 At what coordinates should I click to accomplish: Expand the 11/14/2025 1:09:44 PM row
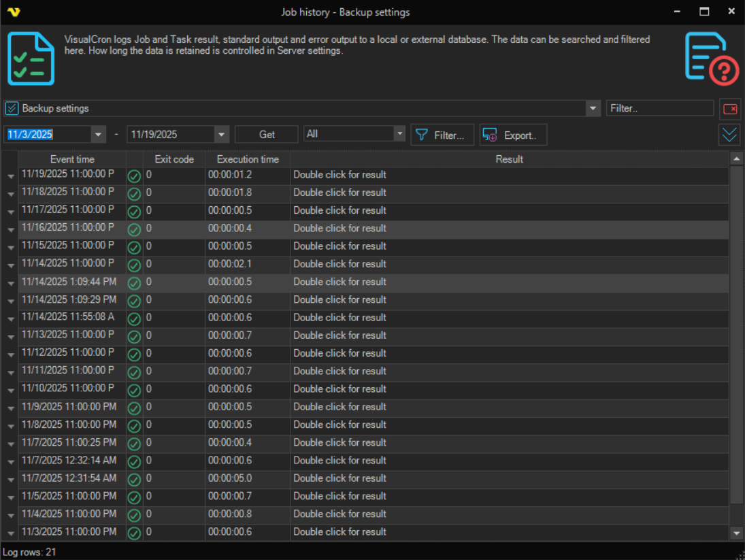(x=10, y=283)
